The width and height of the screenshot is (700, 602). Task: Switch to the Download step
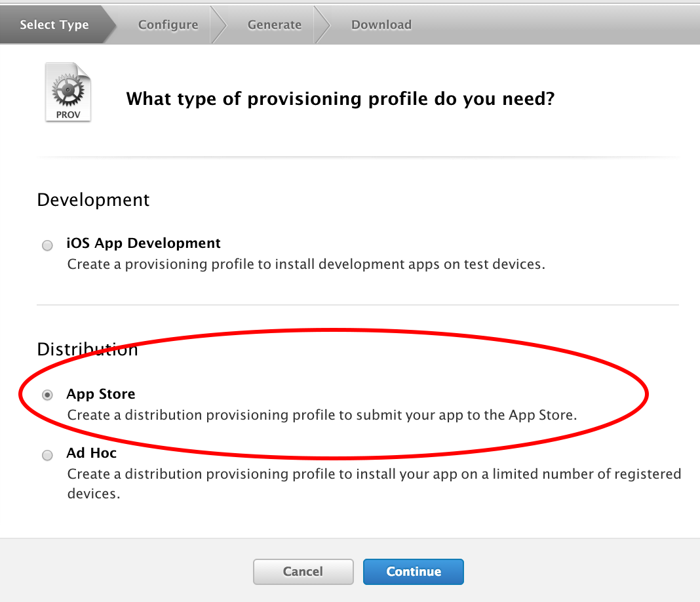pyautogui.click(x=381, y=24)
